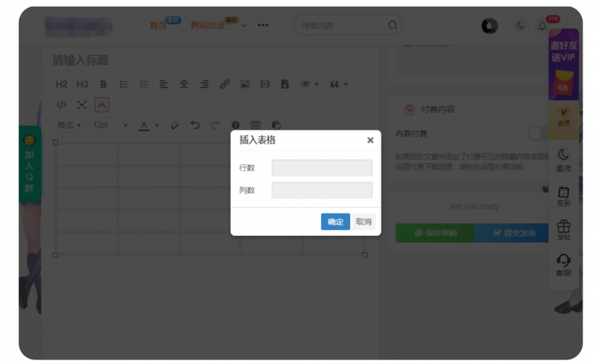Click the insert image icon
This screenshot has height=364, width=596.
coord(244,85)
